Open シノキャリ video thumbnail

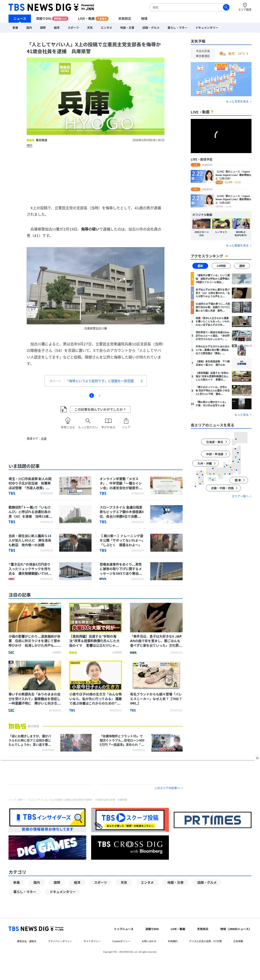221,223
